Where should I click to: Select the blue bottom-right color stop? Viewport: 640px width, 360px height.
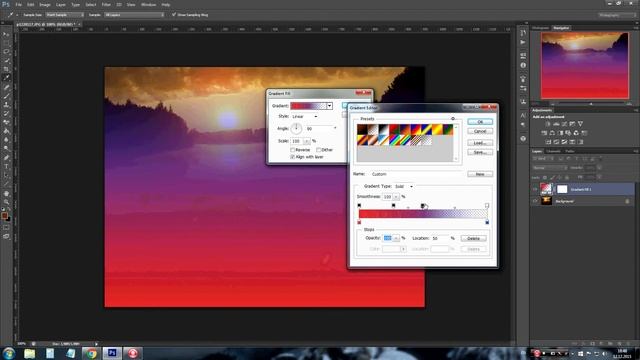[487, 222]
